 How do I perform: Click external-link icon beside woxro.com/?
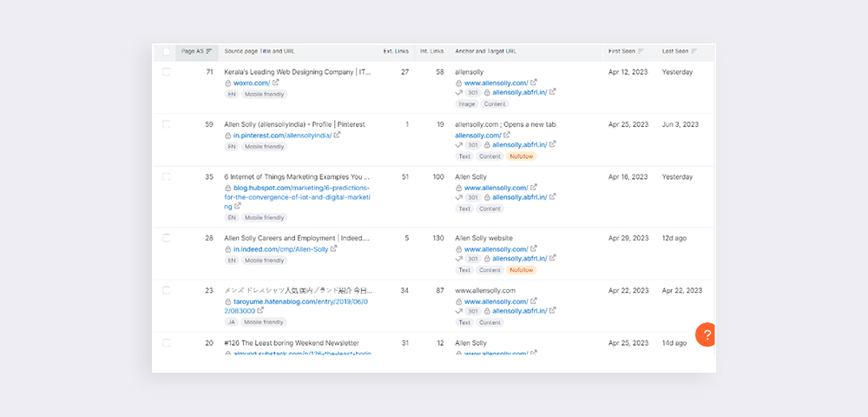(x=276, y=83)
